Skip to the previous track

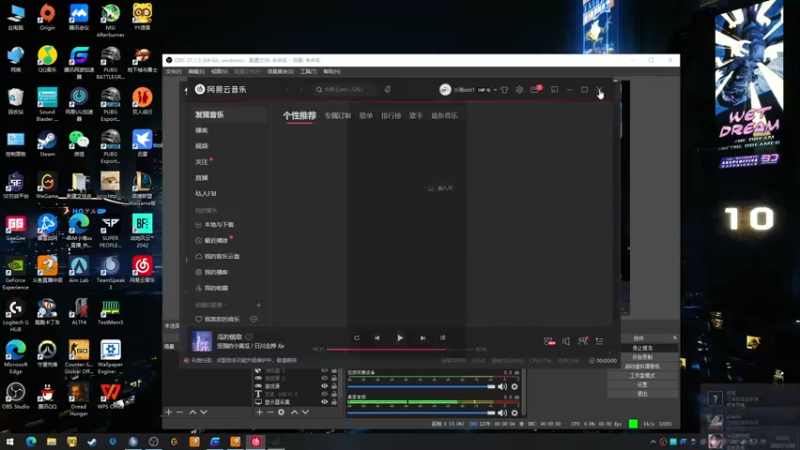point(377,338)
